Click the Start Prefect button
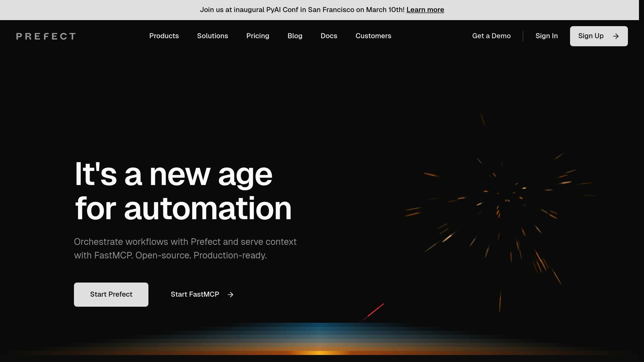The height and width of the screenshot is (362, 644). (111, 294)
